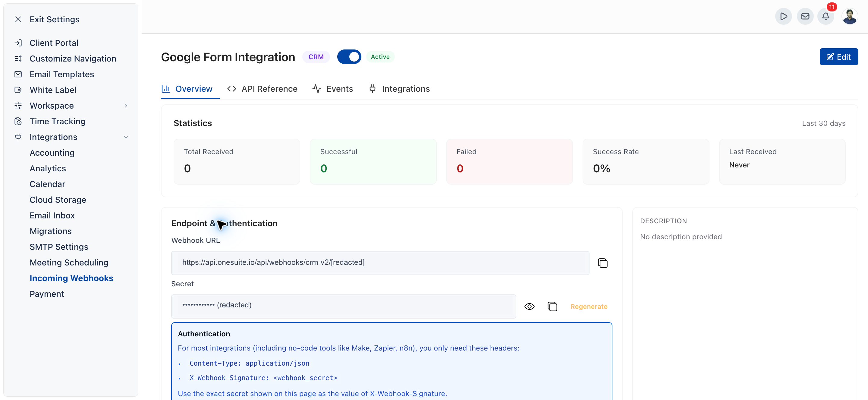Select Cloud Storage under Integrations
Viewport: 868px width, 400px height.
[x=58, y=200]
